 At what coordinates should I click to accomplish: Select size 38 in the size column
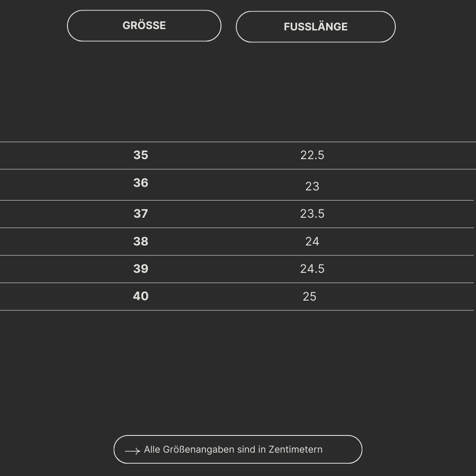(x=141, y=242)
